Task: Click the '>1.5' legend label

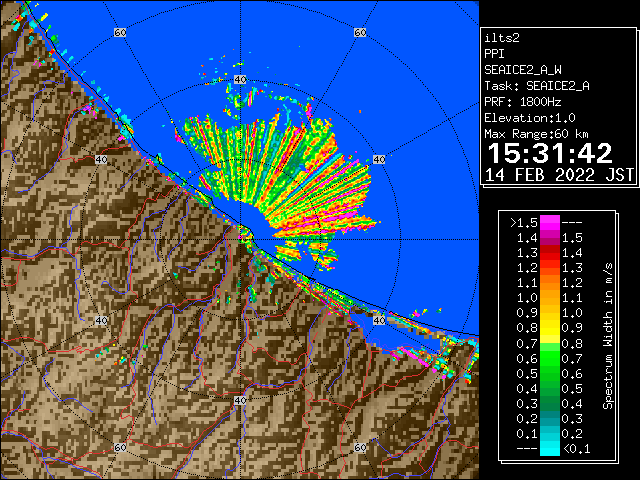Action: click(523, 223)
